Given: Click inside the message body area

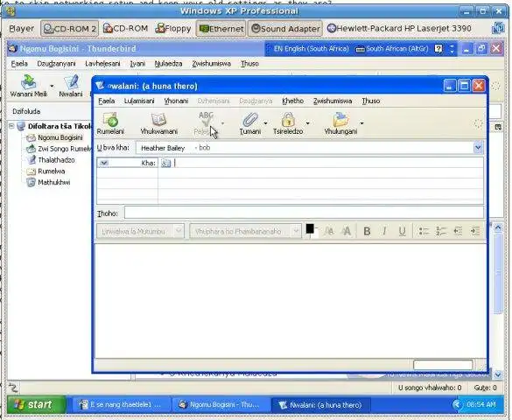Looking at the screenshot, I should 290,300.
